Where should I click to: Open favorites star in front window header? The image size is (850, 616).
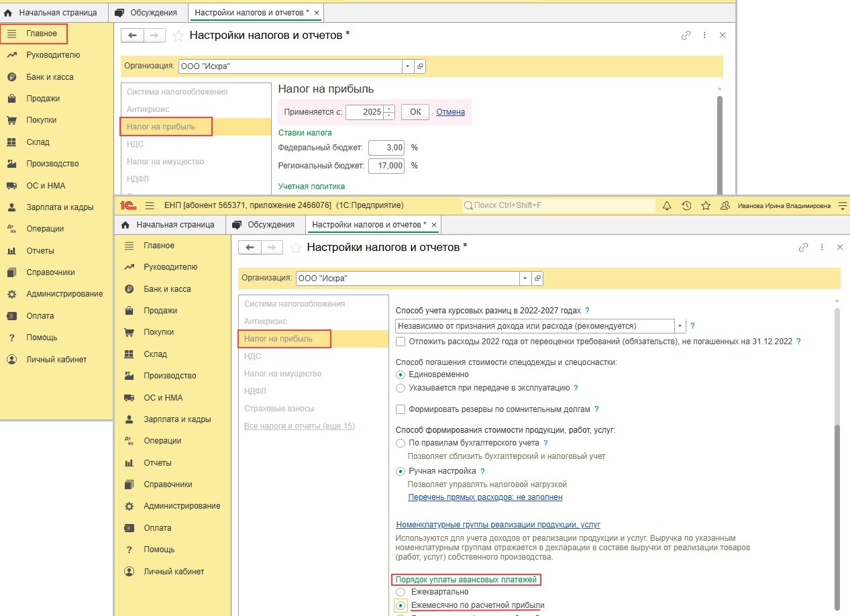tap(706, 206)
